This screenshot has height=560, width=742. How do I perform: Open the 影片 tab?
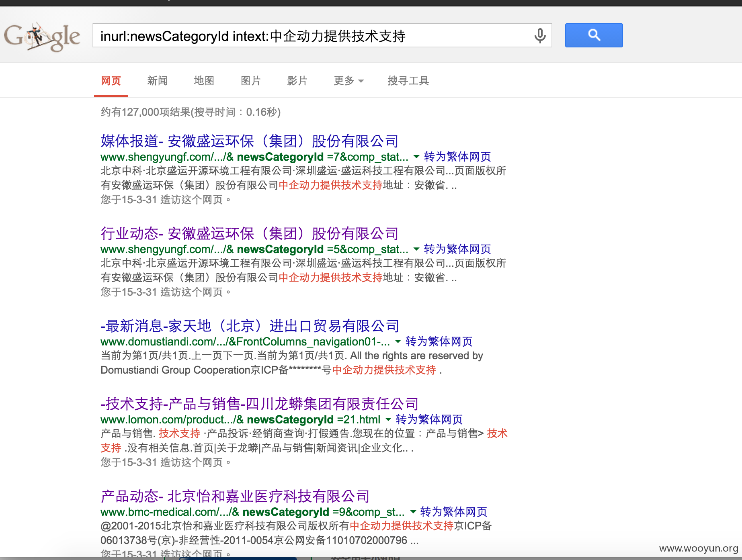pyautogui.click(x=297, y=81)
